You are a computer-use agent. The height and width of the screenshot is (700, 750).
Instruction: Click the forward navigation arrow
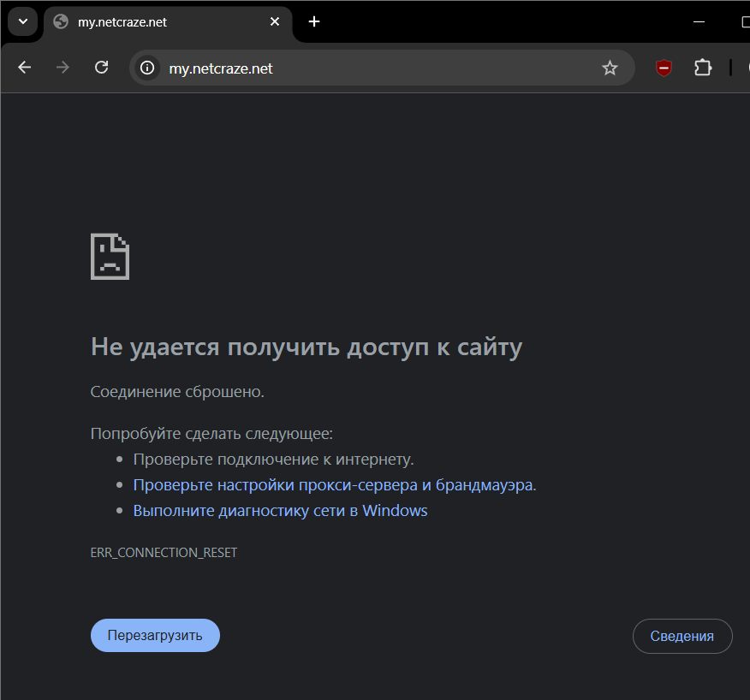click(x=62, y=68)
